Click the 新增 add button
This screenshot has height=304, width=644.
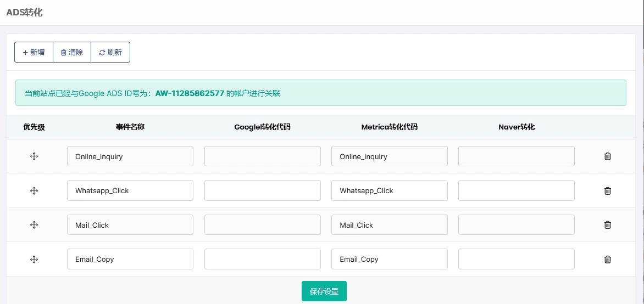tap(34, 52)
